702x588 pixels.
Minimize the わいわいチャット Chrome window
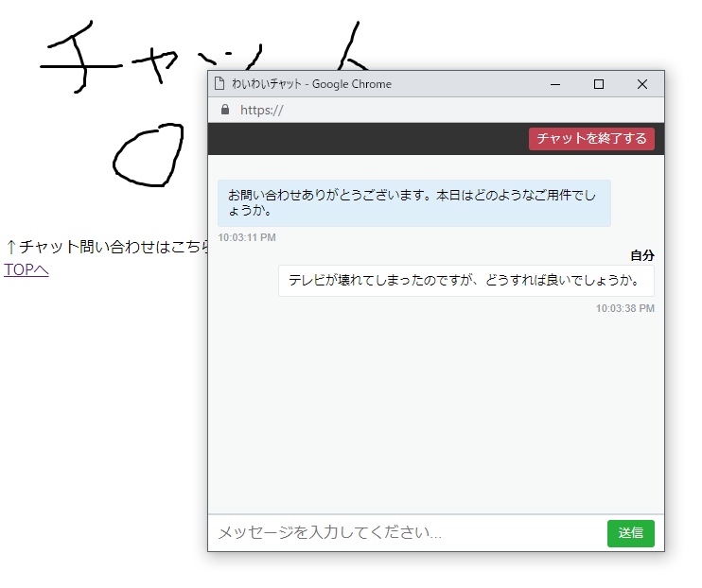point(555,84)
